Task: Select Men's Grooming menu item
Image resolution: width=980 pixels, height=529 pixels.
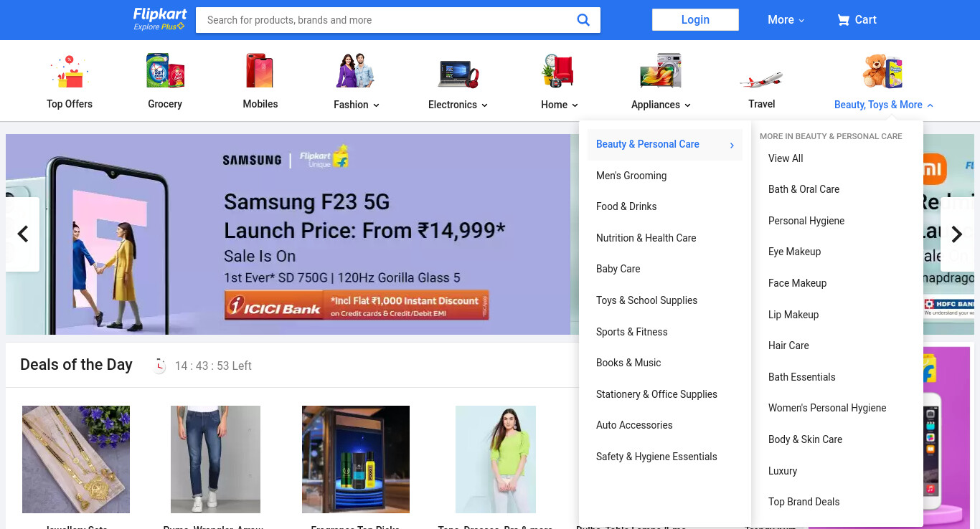Action: pos(631,176)
